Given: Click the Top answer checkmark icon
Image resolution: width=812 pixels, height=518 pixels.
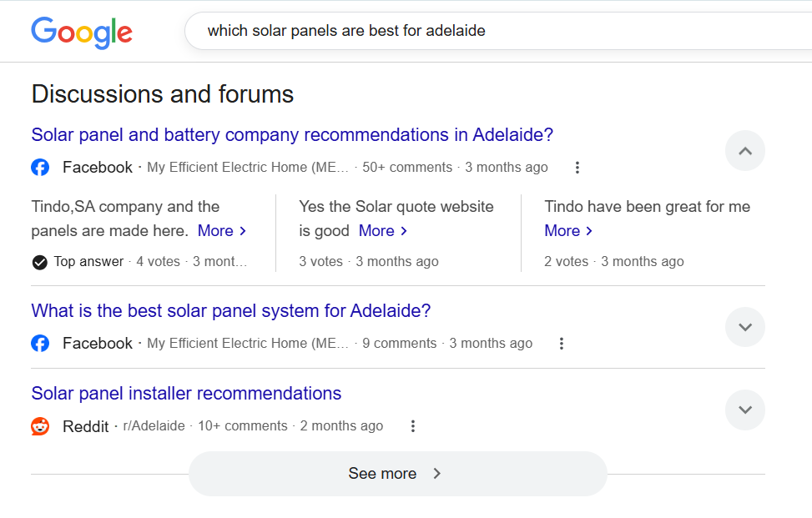Looking at the screenshot, I should (x=38, y=261).
